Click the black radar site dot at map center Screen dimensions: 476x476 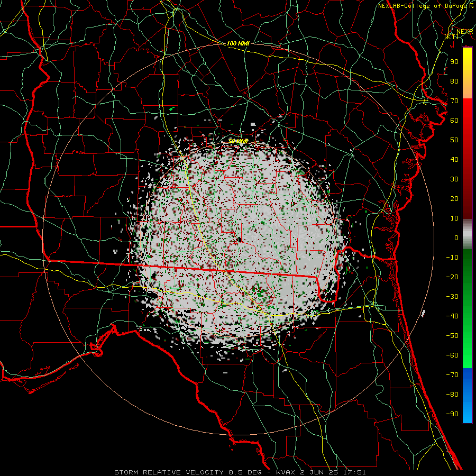[x=240, y=240]
